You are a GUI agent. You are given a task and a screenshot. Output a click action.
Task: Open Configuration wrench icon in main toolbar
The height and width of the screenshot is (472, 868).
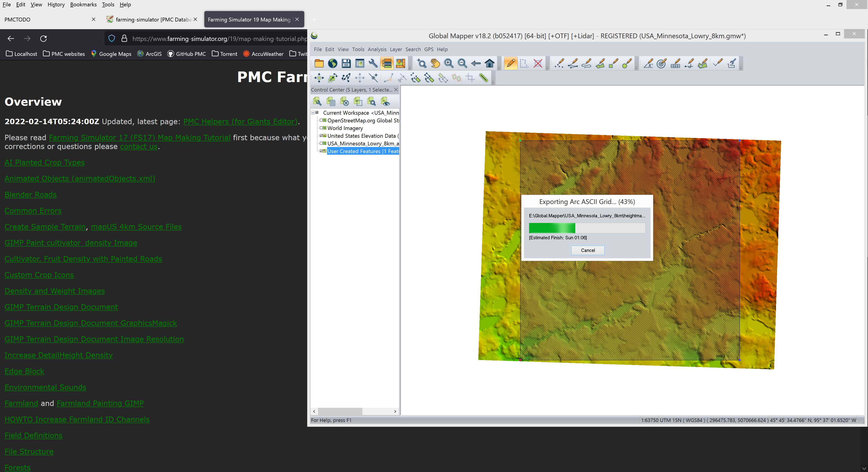point(373,63)
